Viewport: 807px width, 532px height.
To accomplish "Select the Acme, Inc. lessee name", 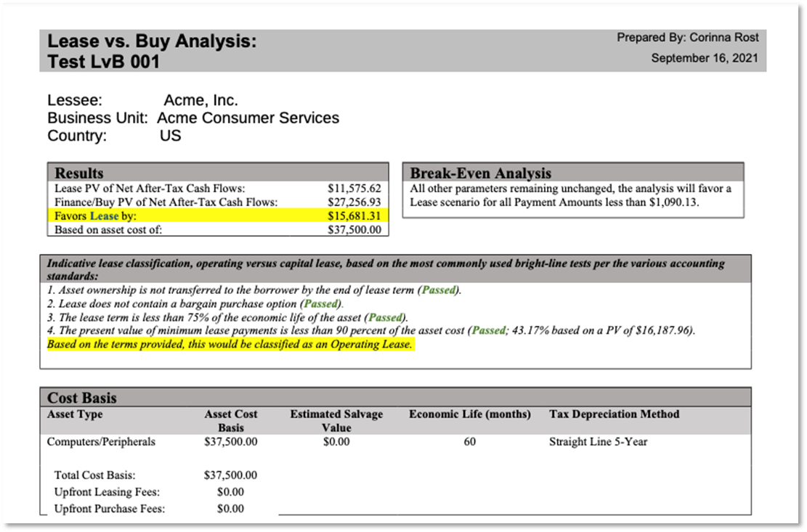I will [x=200, y=101].
